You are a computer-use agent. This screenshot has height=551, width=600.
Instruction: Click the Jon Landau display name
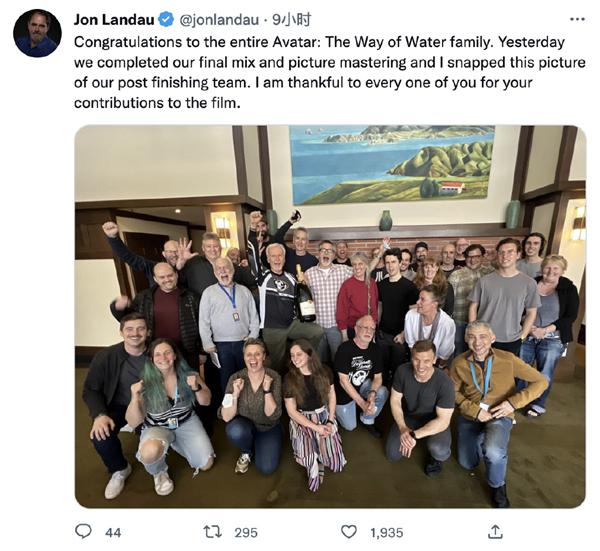coord(114,20)
